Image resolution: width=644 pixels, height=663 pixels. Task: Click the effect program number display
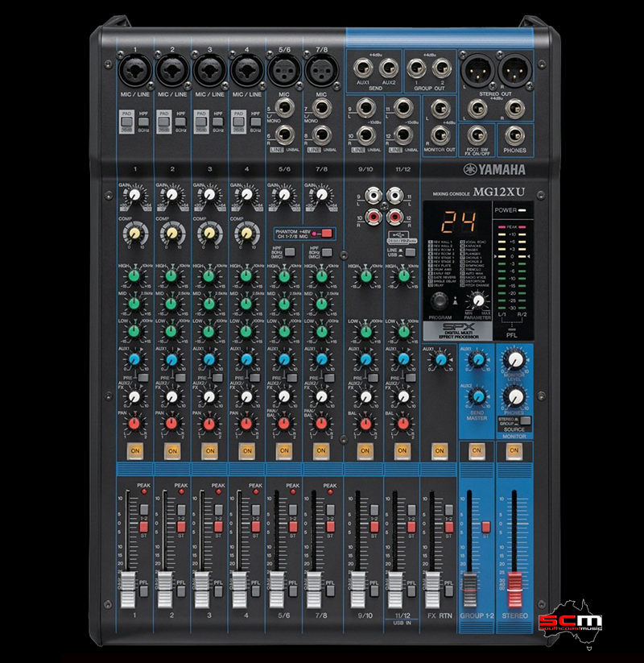click(459, 222)
